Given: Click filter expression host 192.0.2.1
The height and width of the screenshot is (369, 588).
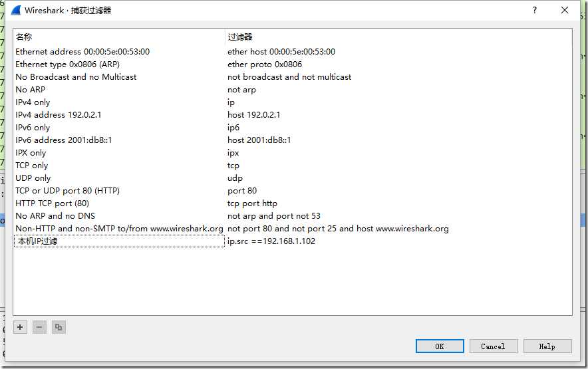Looking at the screenshot, I should point(254,115).
